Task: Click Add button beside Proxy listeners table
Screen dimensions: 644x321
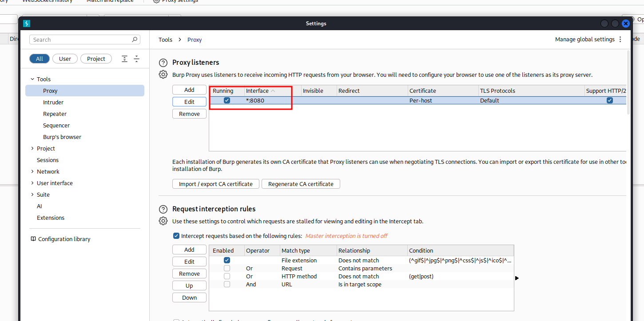Action: pyautogui.click(x=189, y=90)
